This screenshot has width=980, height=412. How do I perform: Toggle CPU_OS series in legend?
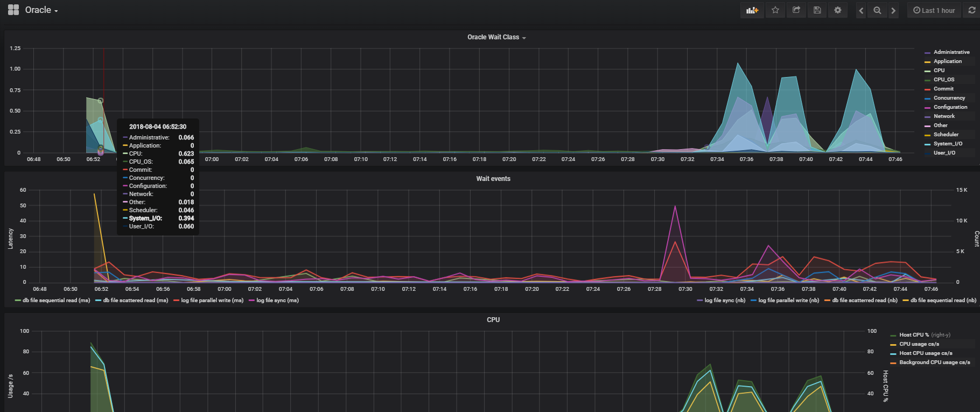(x=944, y=80)
